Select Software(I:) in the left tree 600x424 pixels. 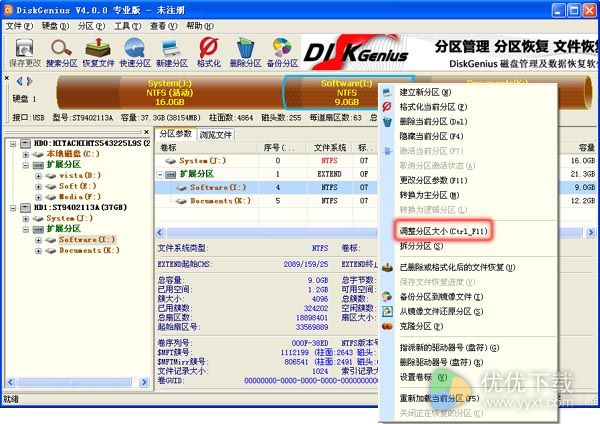point(87,240)
